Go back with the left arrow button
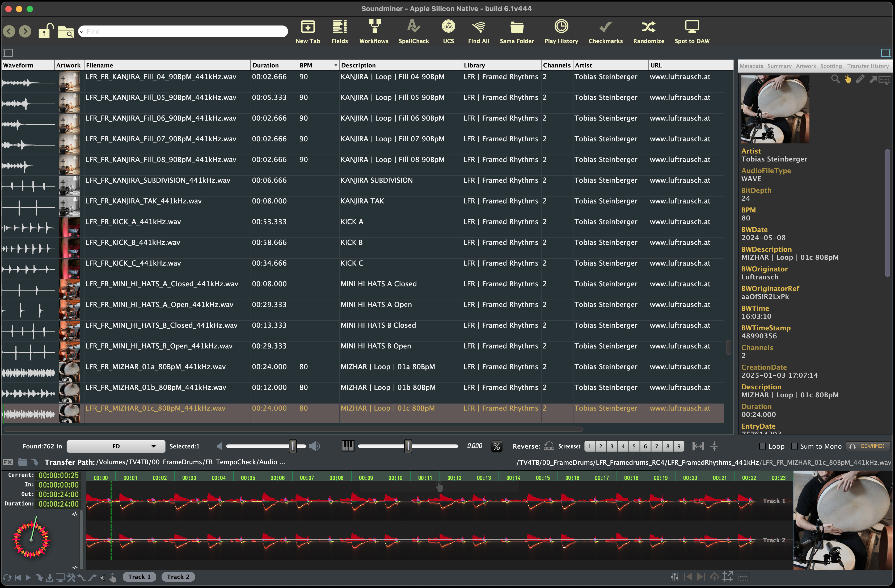Screen dimensions: 895x588 coord(9,31)
